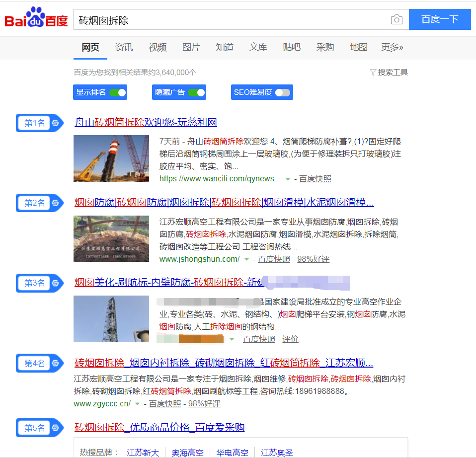This screenshot has height=458, width=476.
Task: Click the 第3名 rank badge
Action: click(40, 283)
